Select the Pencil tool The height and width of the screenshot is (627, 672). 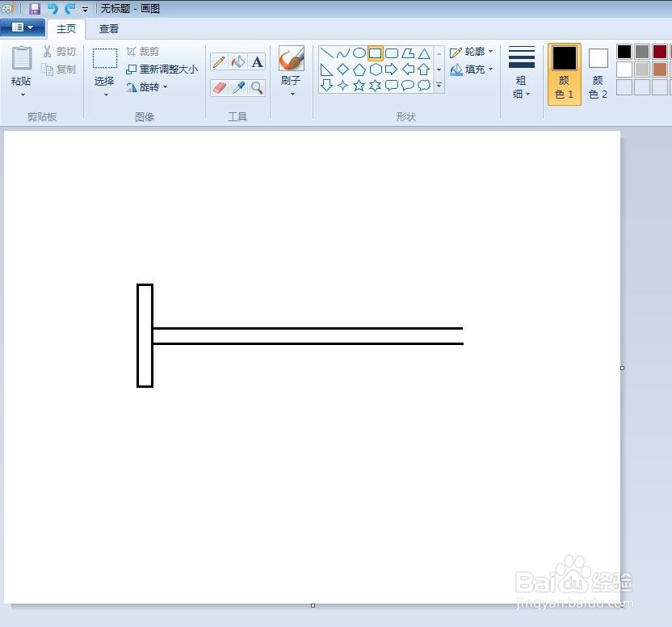coord(219,61)
